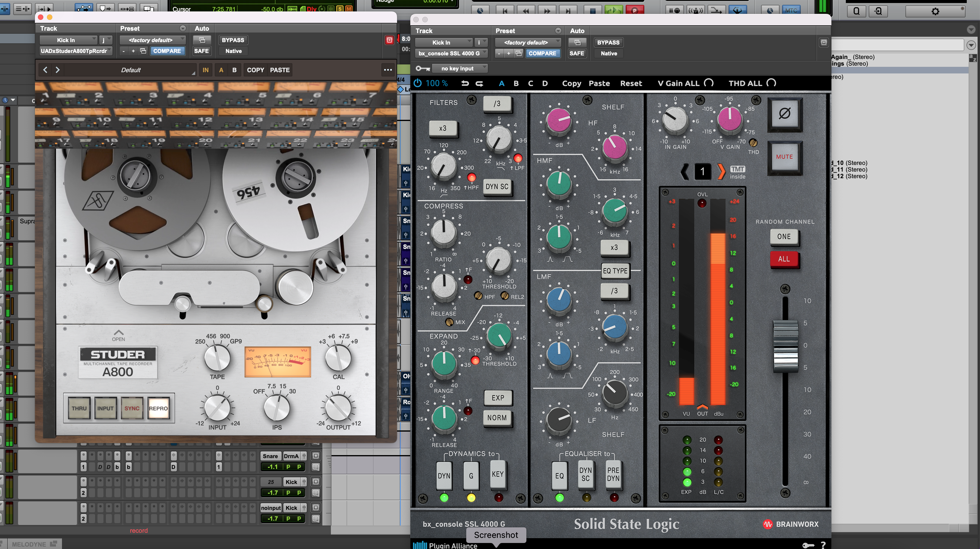This screenshot has height=549, width=980.
Task: Go to next Studer preset arrow
Action: [x=57, y=70]
